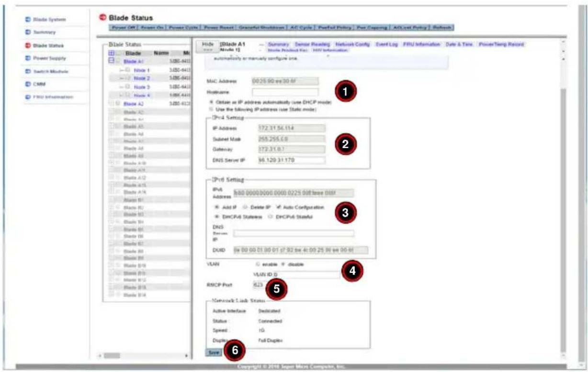Click the AC Cycle toolbar button
Viewport: 588px width, 372px height.
(301, 27)
